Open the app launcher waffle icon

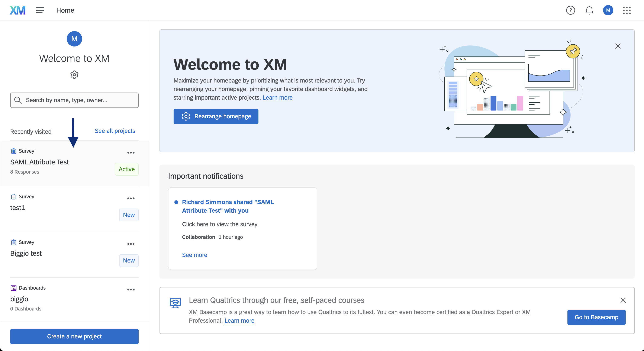pyautogui.click(x=627, y=10)
